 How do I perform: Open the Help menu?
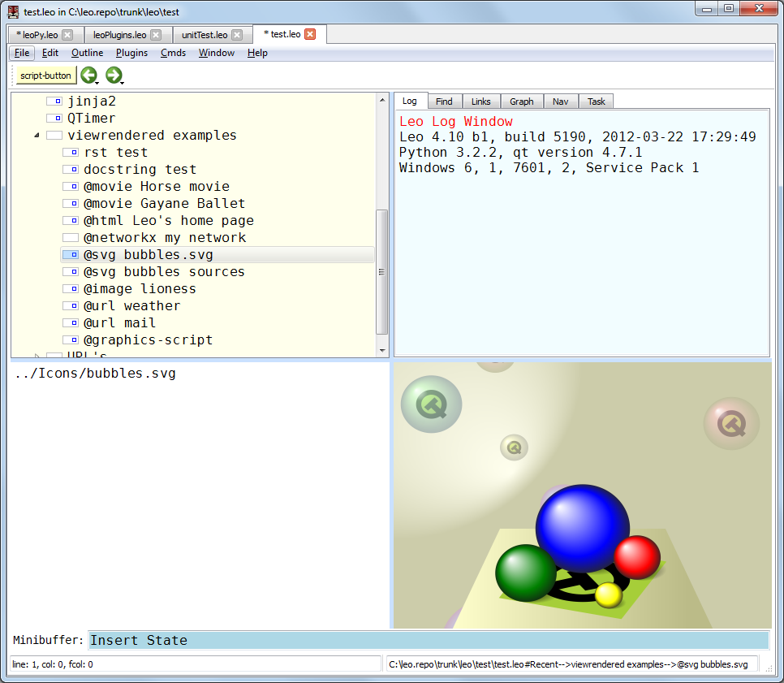[257, 53]
